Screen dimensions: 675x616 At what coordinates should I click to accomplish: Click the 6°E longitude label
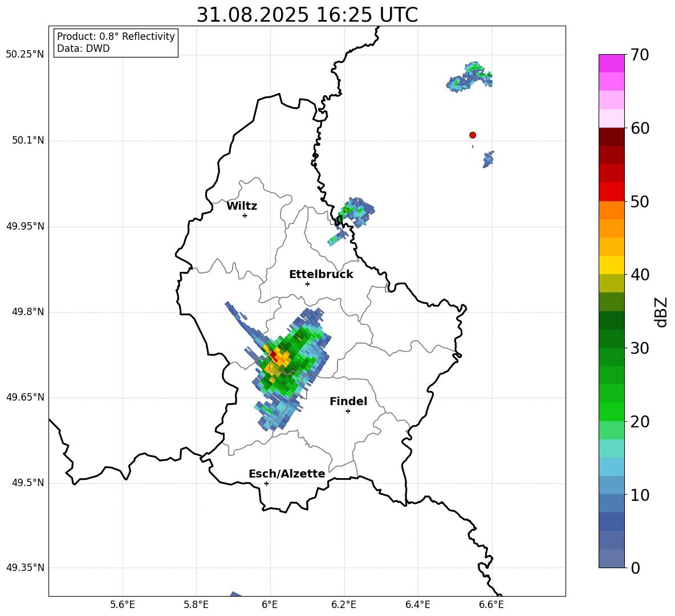coord(270,605)
